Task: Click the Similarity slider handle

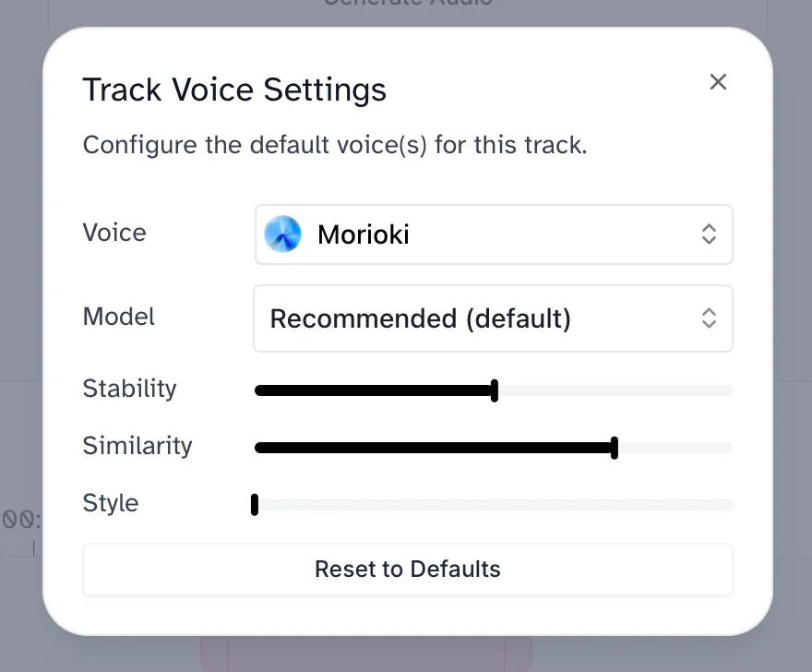Action: coord(615,448)
